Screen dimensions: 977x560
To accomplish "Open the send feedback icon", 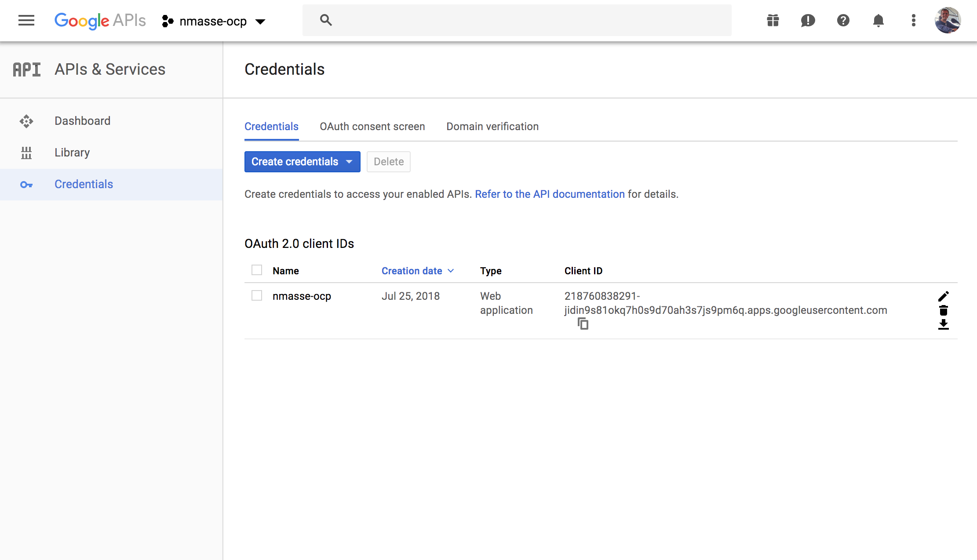I will 808,20.
